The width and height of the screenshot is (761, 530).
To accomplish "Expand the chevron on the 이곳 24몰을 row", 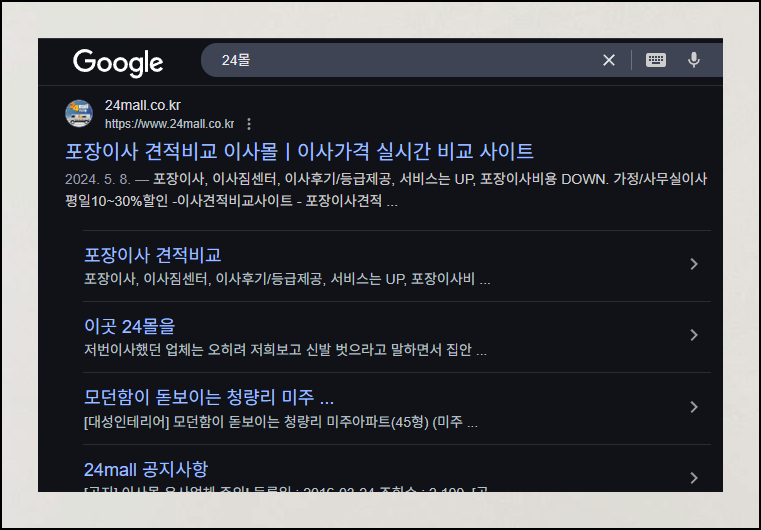I will click(694, 335).
